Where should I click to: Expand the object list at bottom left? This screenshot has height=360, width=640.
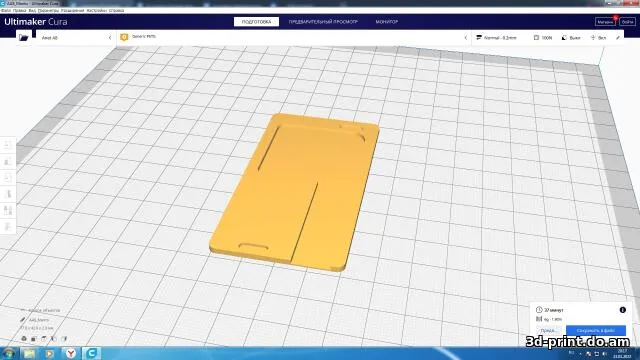click(41, 311)
